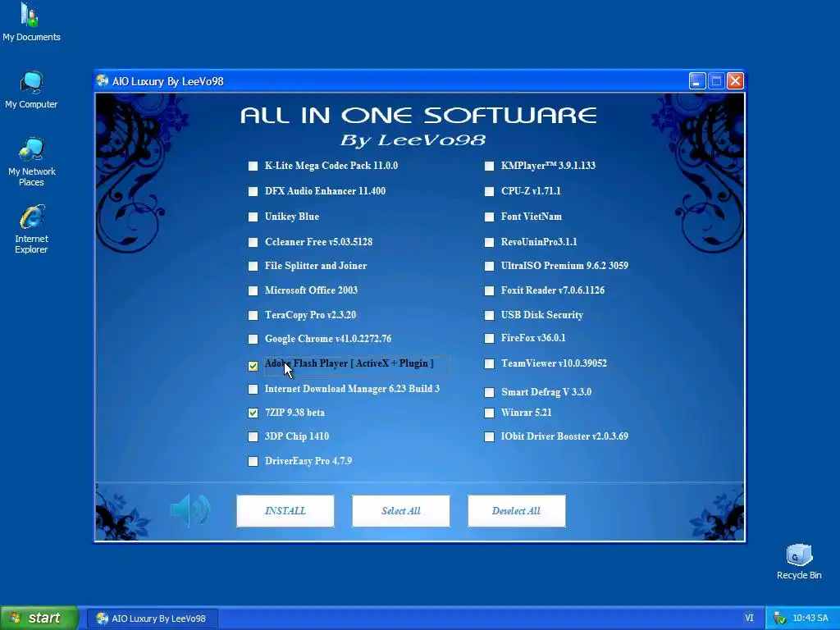This screenshot has height=630, width=840.
Task: Enable TeraCopy Pro v2.3.20 checkbox
Action: point(253,316)
